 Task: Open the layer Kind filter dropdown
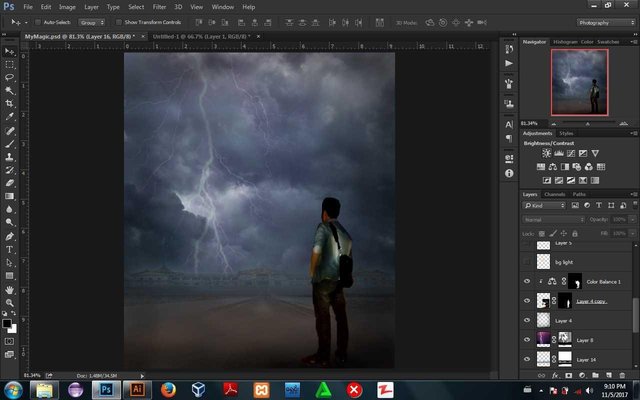click(546, 206)
